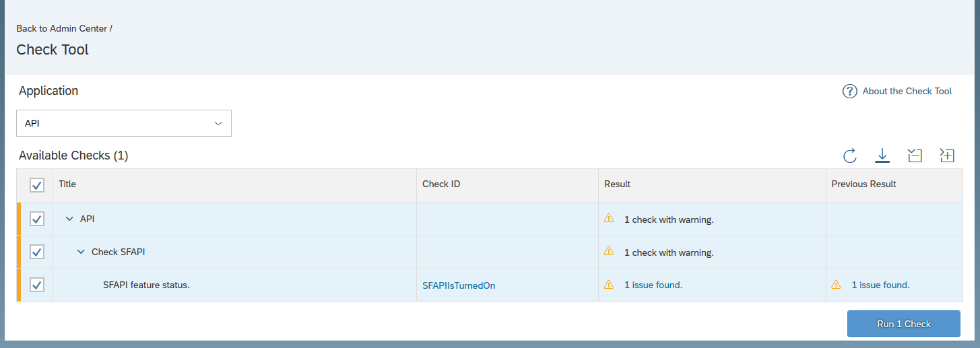This screenshot has height=348, width=980.
Task: Go back to Admin Center link
Action: click(x=61, y=28)
